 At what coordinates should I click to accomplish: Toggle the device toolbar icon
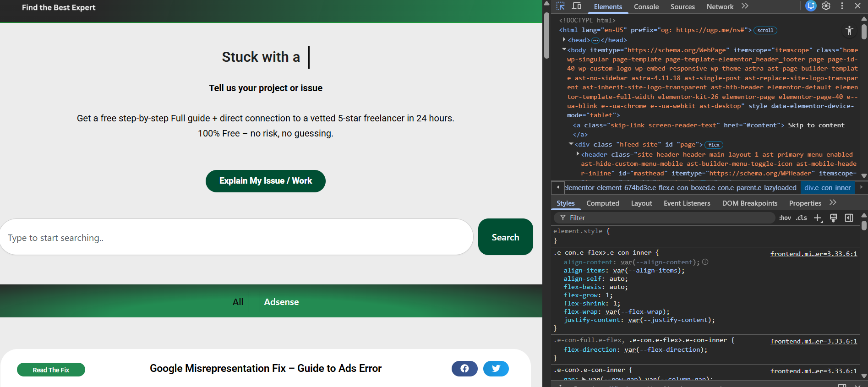[577, 6]
